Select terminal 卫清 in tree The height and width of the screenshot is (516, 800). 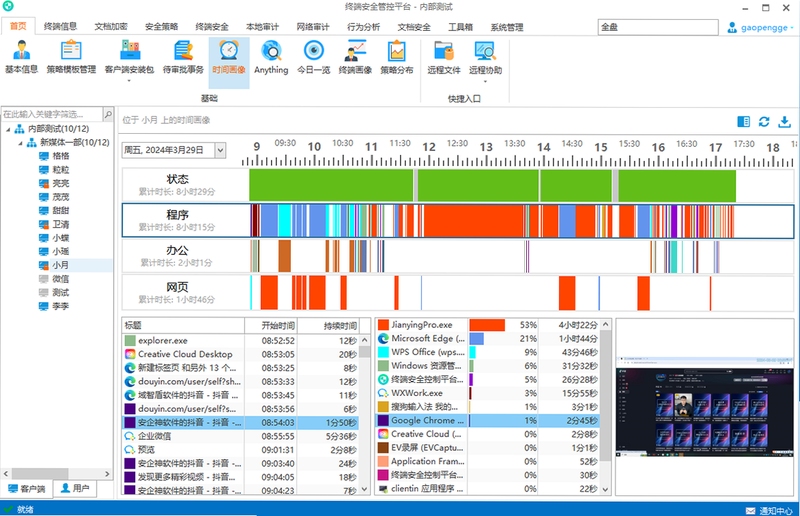60,224
